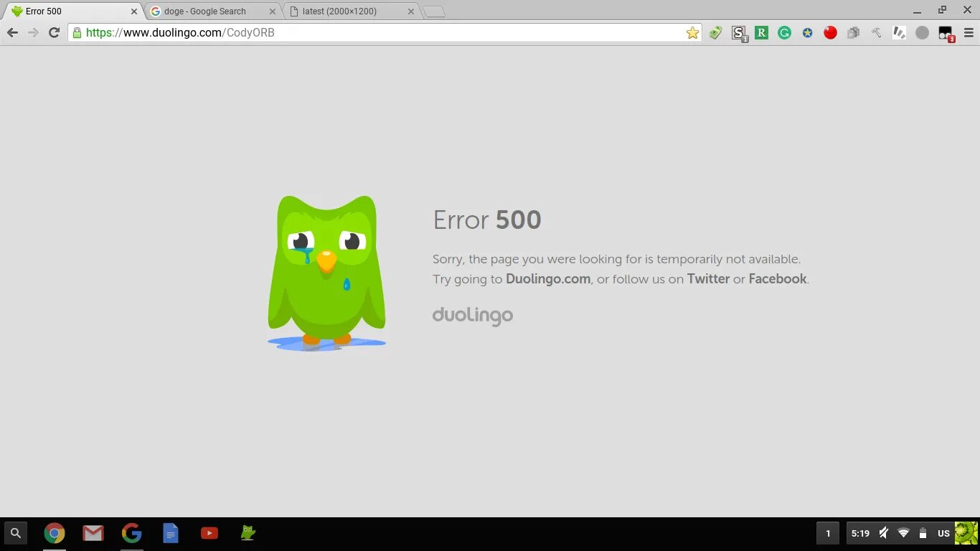
Task: Follow the Twitter link
Action: point(708,279)
